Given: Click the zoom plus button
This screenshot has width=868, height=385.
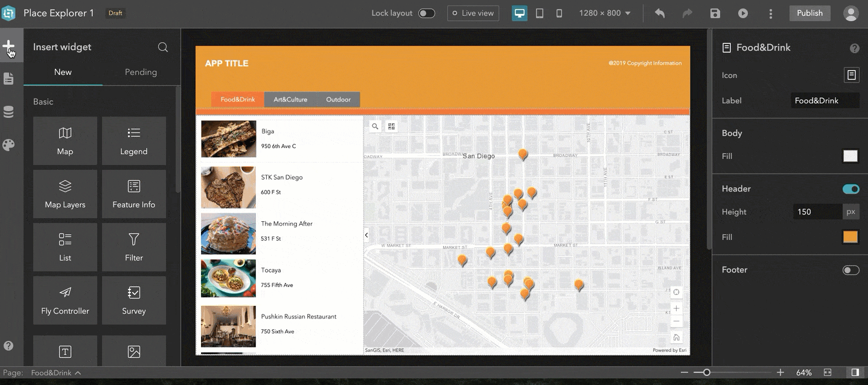Looking at the screenshot, I should pyautogui.click(x=780, y=372).
